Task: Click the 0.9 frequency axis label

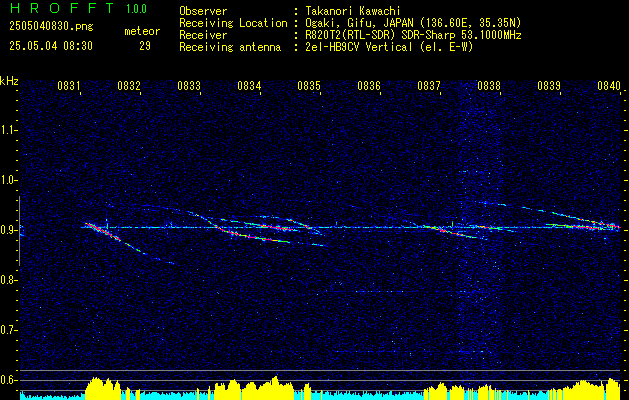Action: point(8,230)
